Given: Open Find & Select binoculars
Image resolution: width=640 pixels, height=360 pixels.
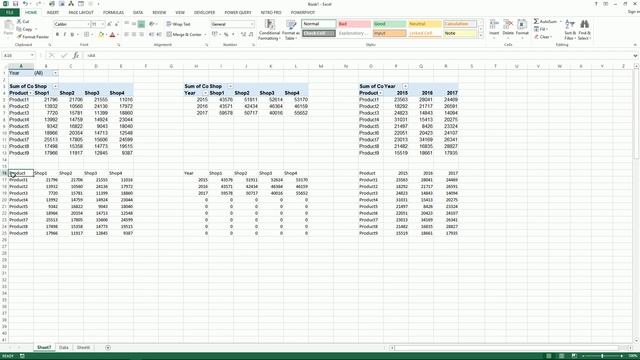Looking at the screenshot, I should point(584,30).
